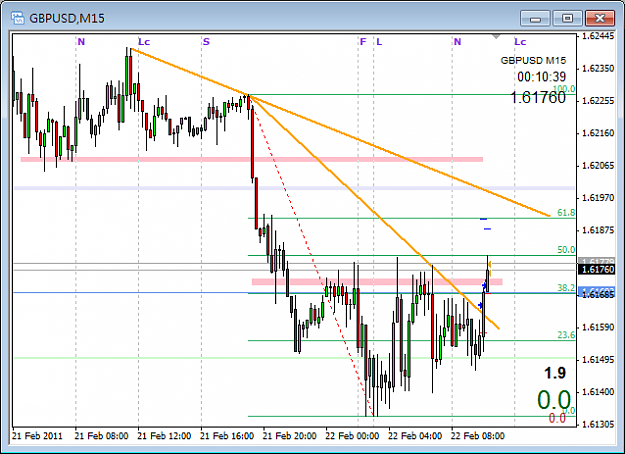Click the 22 Feb 08:00 time label
Image resolution: width=625 pixels, height=454 pixels.
(x=478, y=436)
